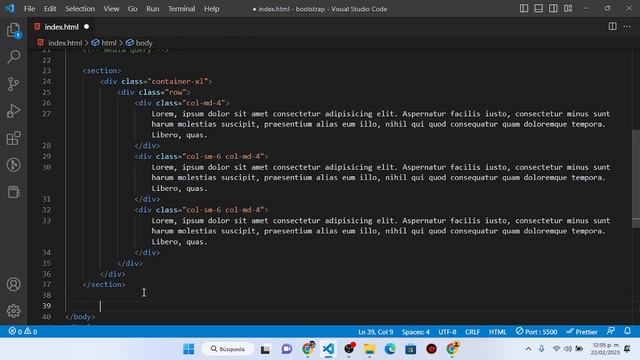Close the unsaved index.html tab dot
Viewport: 640px width, 360px height.
[87, 27]
